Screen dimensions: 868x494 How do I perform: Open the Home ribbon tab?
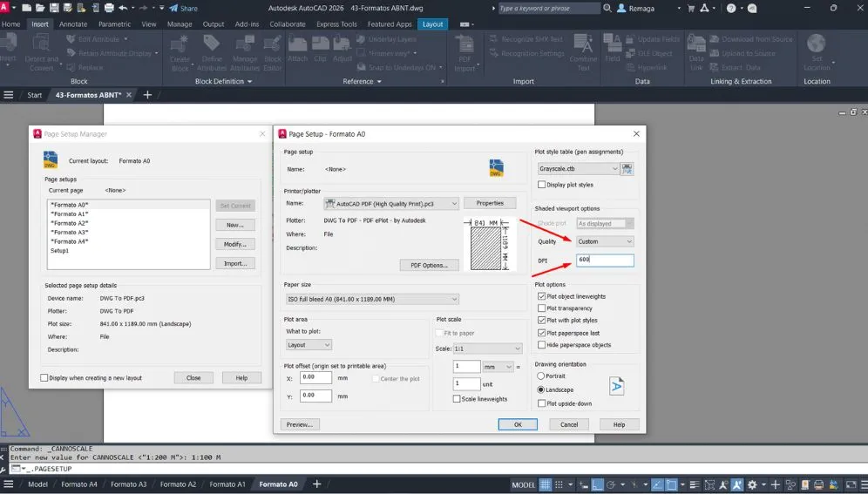[x=10, y=24]
